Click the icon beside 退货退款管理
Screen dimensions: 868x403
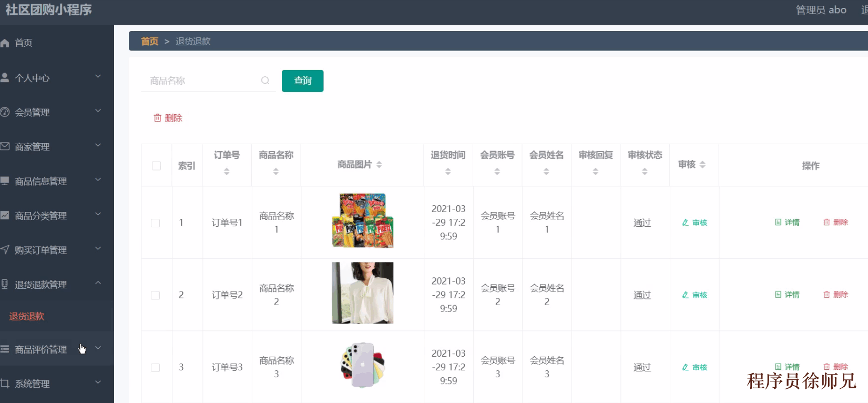coord(5,284)
